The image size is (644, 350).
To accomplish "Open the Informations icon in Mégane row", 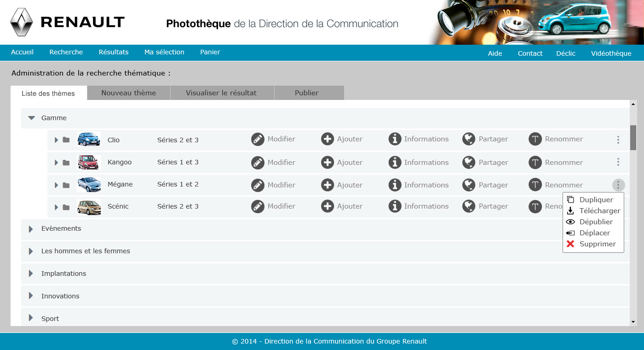I will pos(395,185).
